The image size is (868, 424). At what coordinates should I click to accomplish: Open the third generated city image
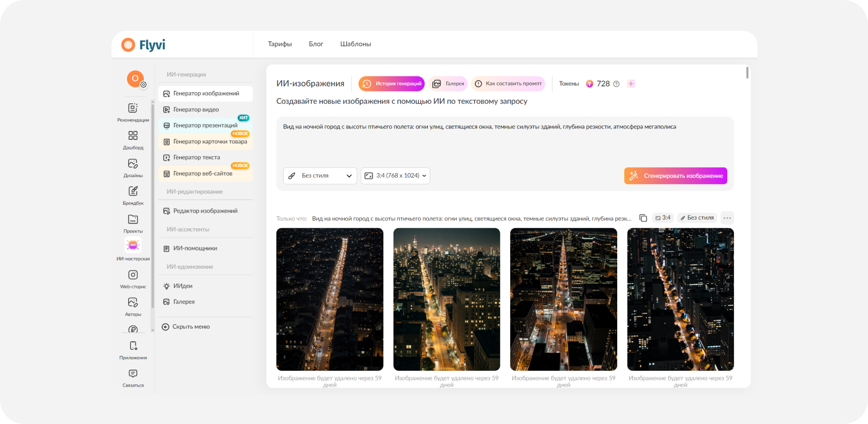tap(563, 299)
